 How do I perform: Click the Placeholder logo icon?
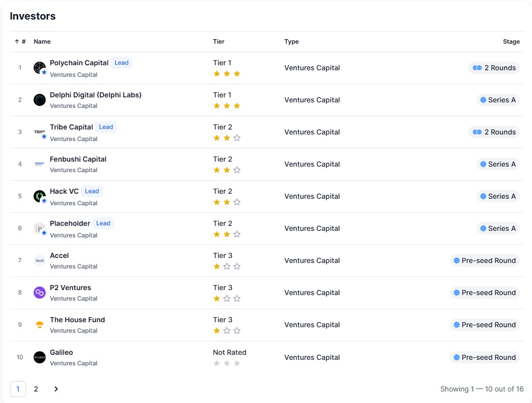tap(40, 228)
